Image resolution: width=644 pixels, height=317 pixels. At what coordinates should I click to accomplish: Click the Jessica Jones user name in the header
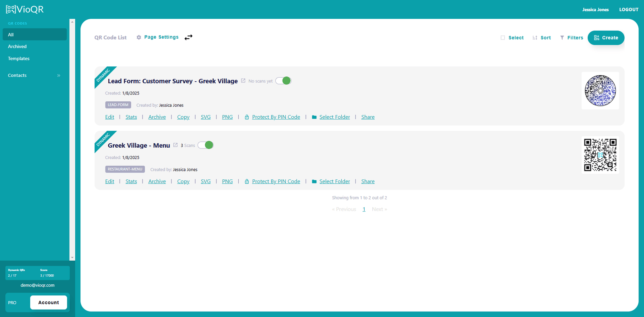[595, 10]
